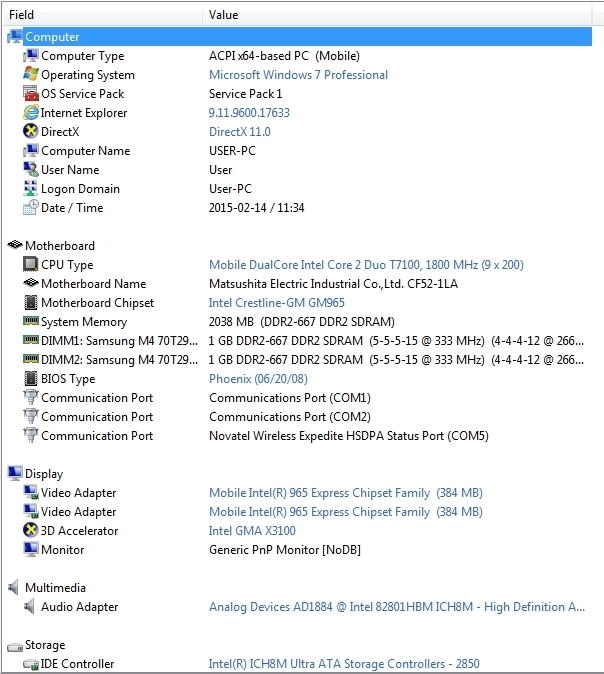This screenshot has height=674, width=604.
Task: Click the Logon Domain icon
Action: coord(31,188)
